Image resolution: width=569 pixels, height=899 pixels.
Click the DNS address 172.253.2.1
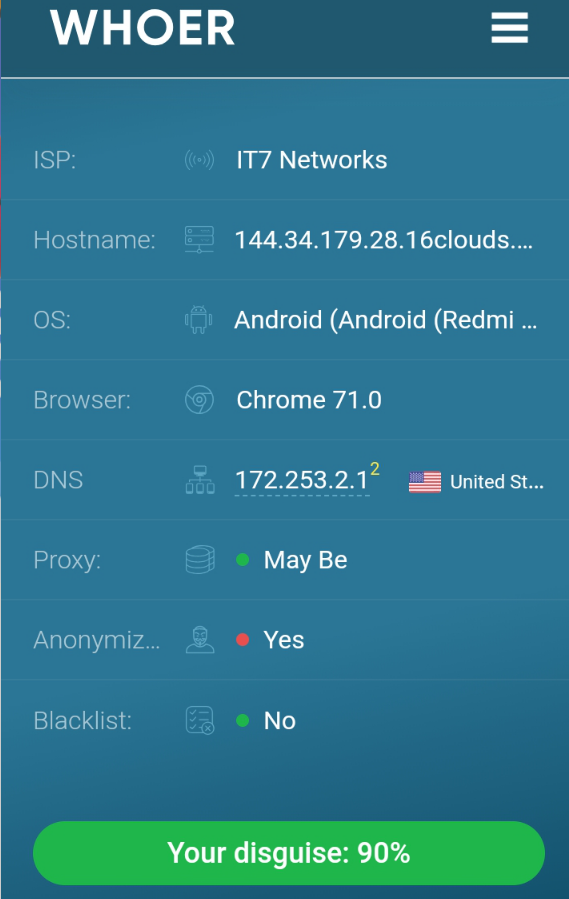pyautogui.click(x=302, y=480)
